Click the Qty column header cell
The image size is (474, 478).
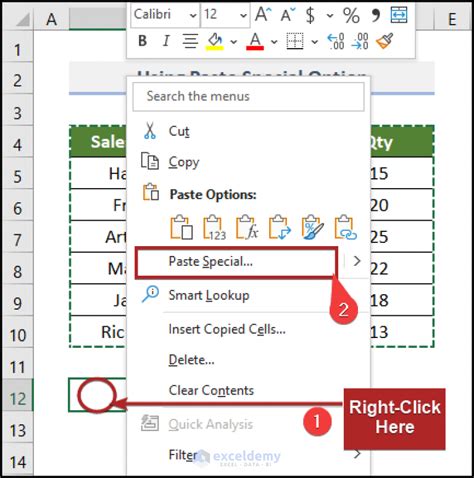(x=402, y=142)
